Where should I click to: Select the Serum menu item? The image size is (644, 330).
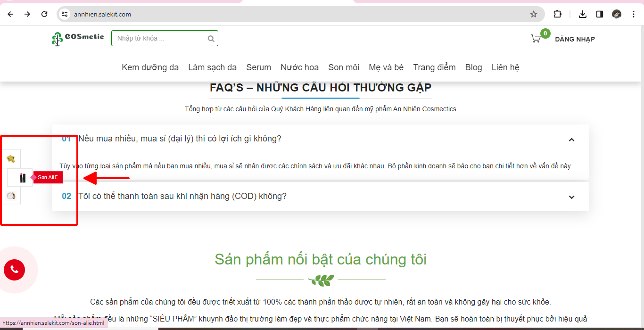point(258,67)
